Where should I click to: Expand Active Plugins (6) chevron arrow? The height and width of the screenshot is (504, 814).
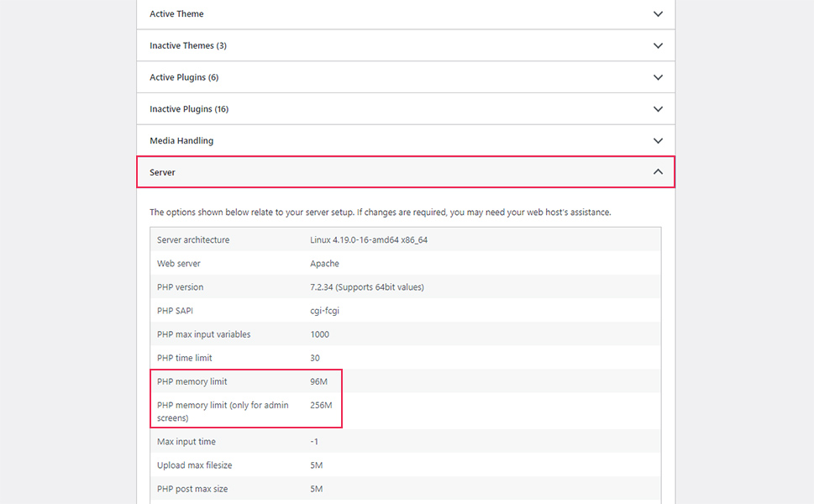(658, 77)
